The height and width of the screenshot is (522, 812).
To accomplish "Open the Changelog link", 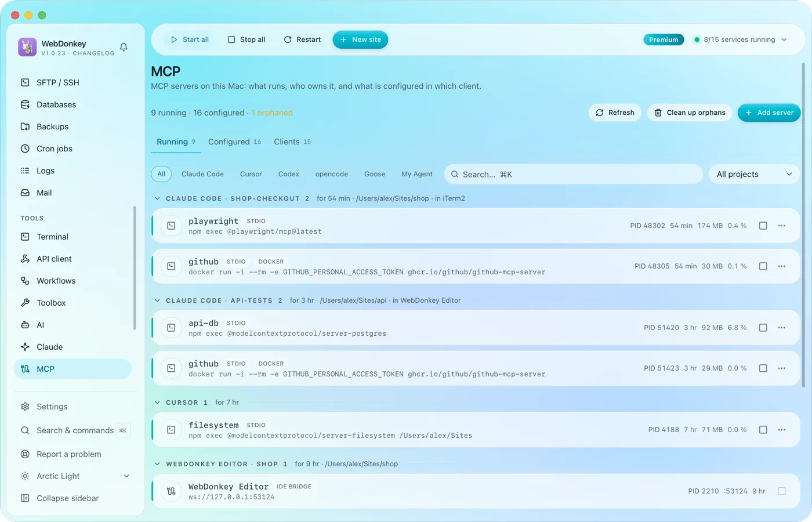I will (93, 53).
